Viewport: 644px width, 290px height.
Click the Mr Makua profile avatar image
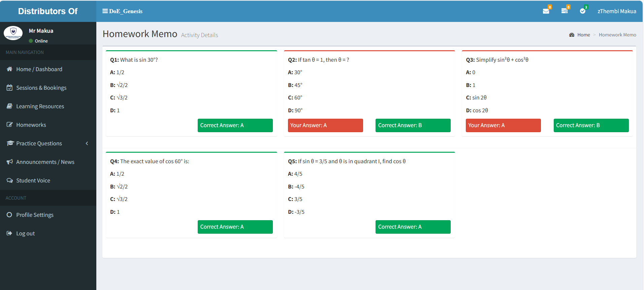click(13, 33)
